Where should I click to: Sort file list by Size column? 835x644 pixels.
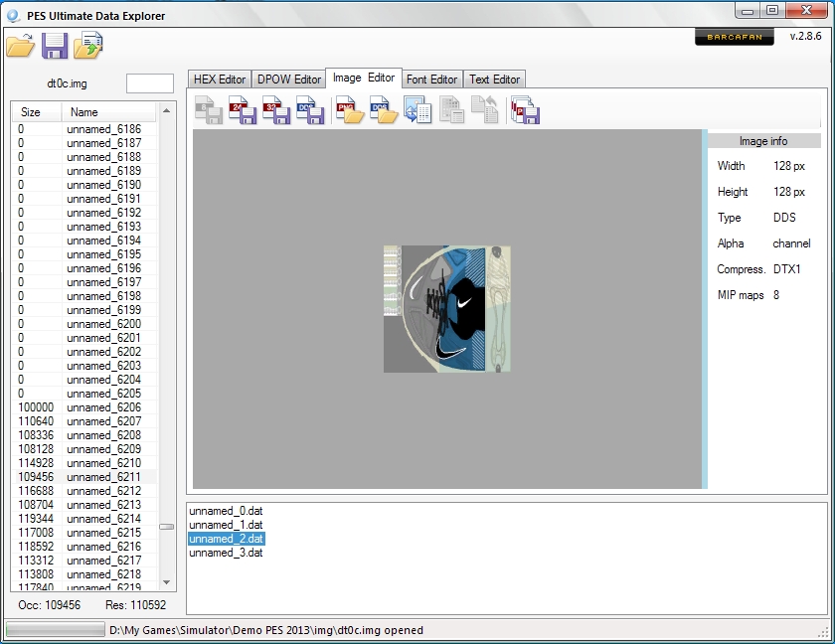coord(36,112)
